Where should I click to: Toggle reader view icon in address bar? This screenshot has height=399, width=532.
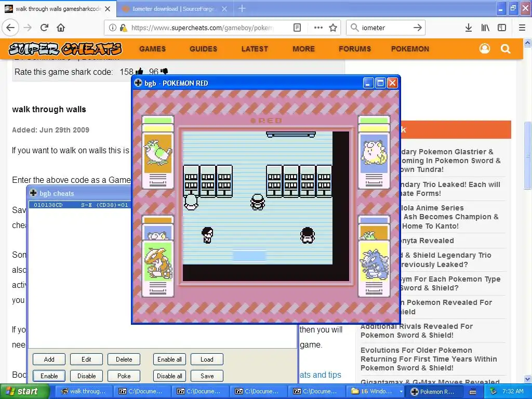(x=297, y=28)
